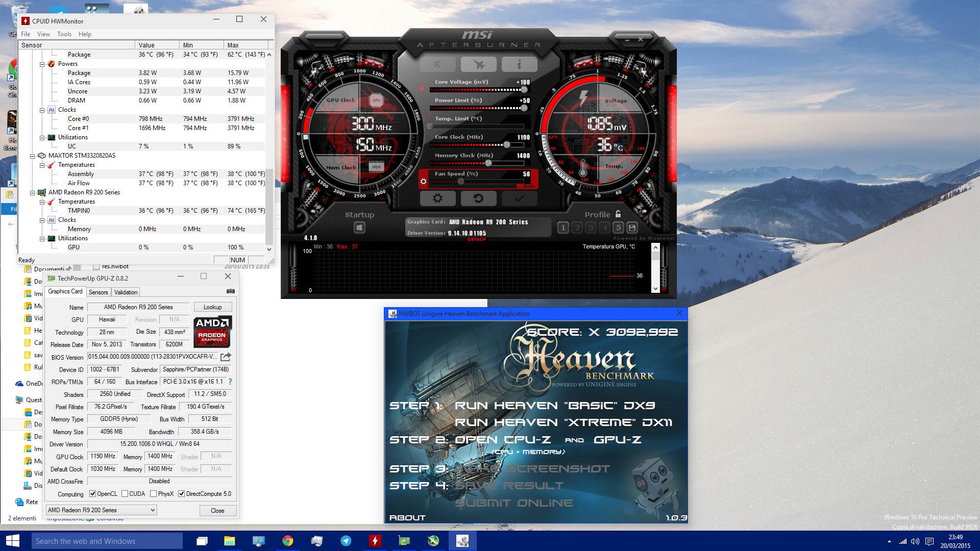Screen dimensions: 980x551
Task: Click the Bus Interface question mark in GPU-Z
Action: coord(230,382)
